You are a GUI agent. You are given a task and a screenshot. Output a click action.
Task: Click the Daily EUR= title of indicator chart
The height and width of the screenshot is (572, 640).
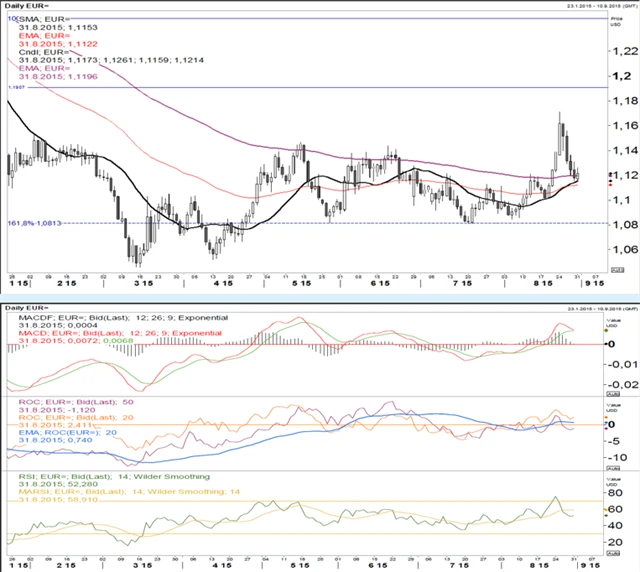(28, 306)
